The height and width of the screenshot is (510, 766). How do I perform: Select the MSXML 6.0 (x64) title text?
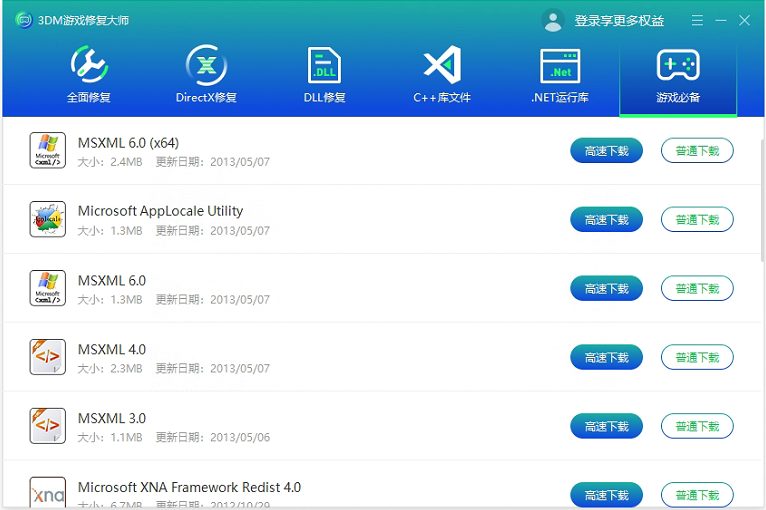(x=128, y=143)
